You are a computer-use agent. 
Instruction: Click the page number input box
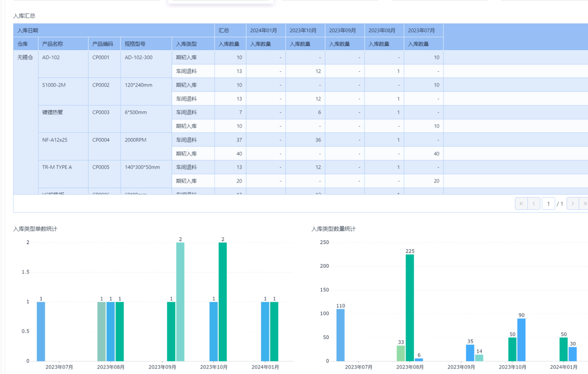pos(548,204)
